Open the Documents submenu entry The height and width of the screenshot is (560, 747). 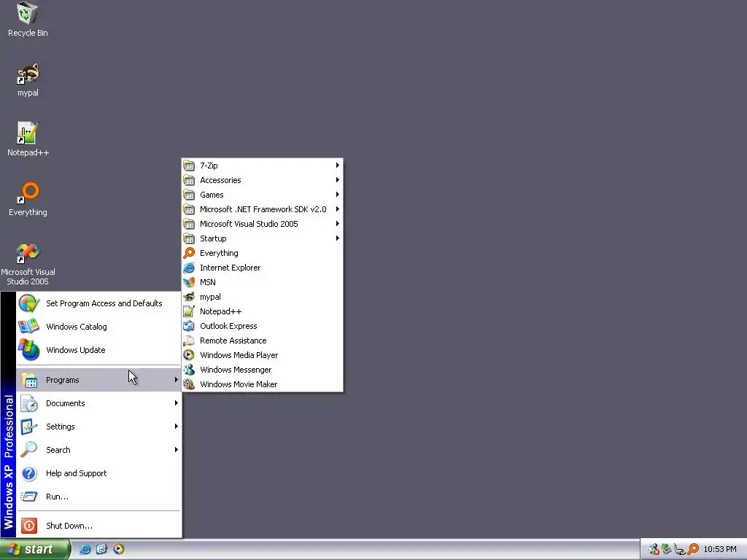[98, 403]
